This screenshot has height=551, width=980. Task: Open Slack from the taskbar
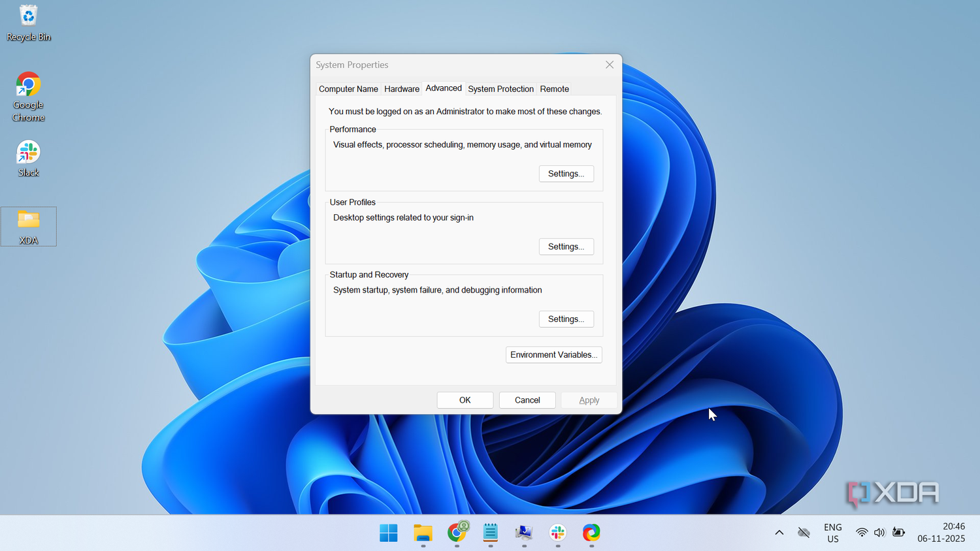tap(557, 533)
